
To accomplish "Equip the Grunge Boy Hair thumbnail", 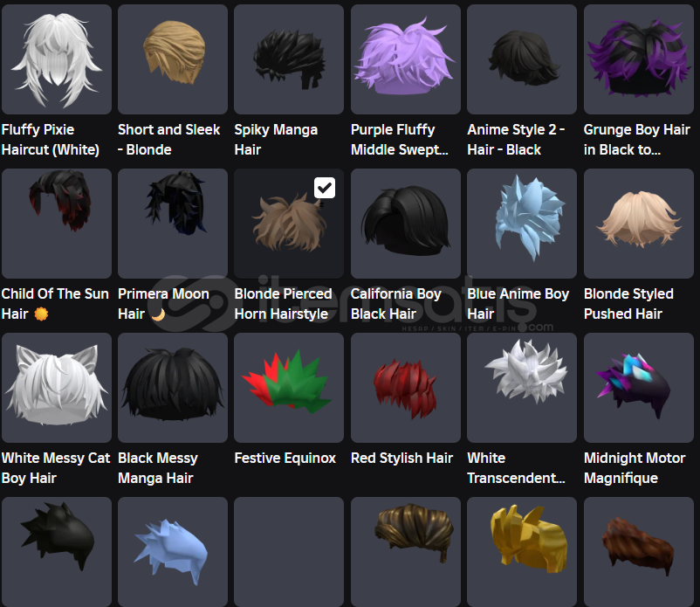I will click(x=639, y=59).
